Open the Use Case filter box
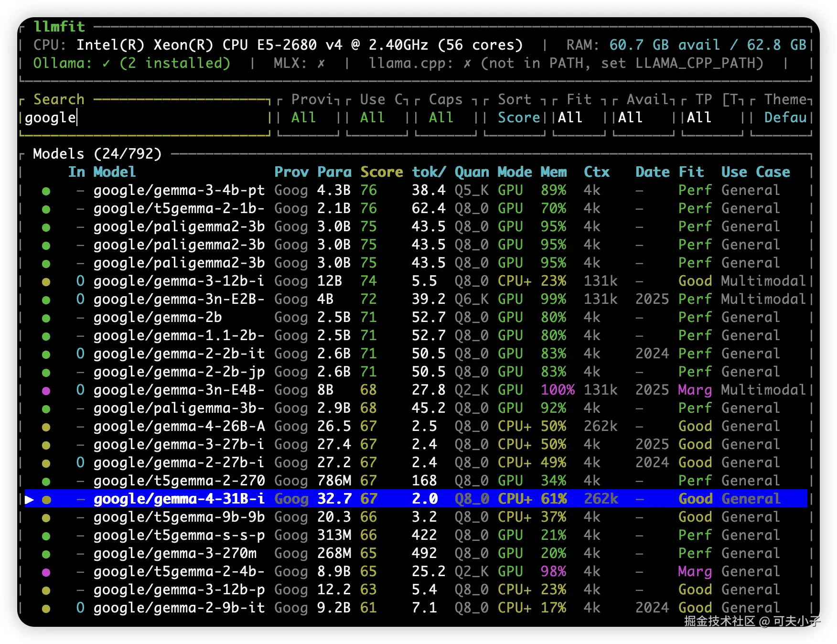 coord(377,118)
